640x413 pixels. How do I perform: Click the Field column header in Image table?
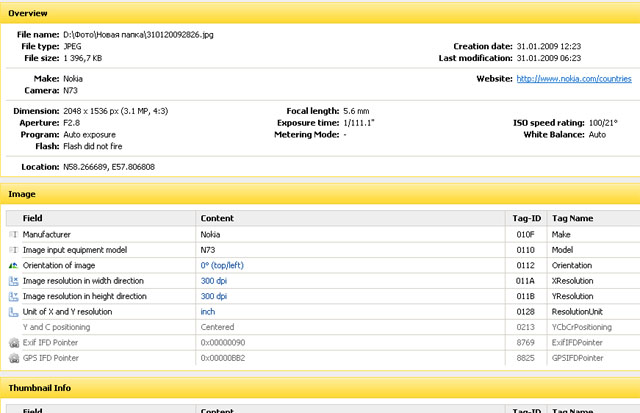(33, 217)
